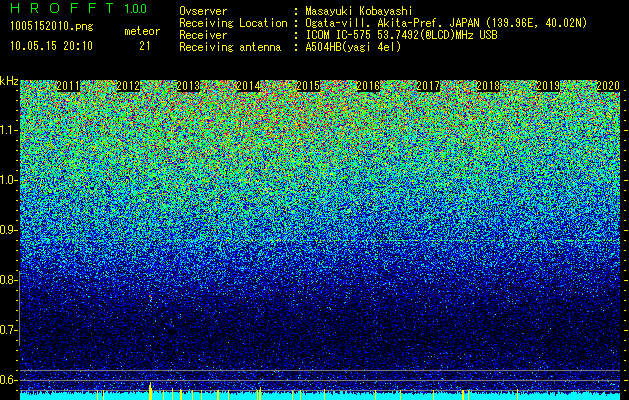
Task: Click the 1.0 kHz axis label
Action: [9, 180]
